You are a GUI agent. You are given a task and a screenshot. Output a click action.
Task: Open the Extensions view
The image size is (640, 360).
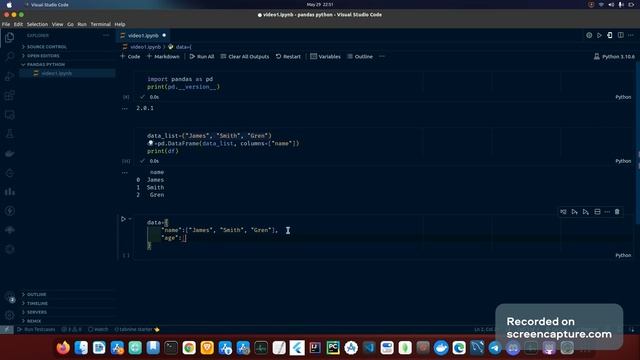coord(9,96)
